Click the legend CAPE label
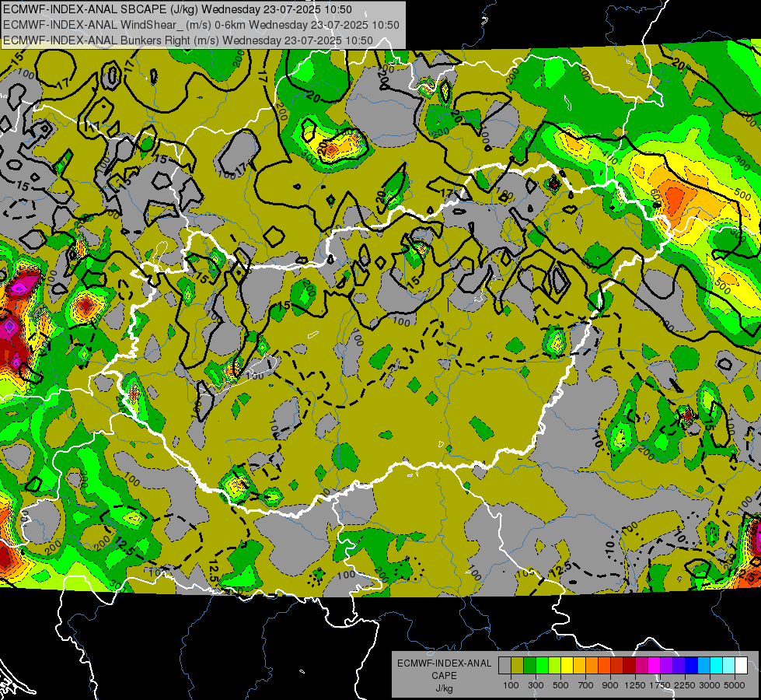Screen dimensions: 761x700 pyautogui.click(x=444, y=676)
